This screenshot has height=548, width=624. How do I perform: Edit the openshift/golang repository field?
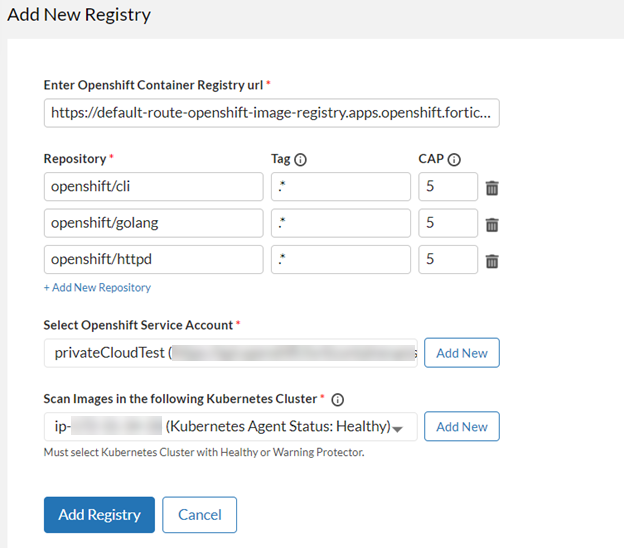153,223
